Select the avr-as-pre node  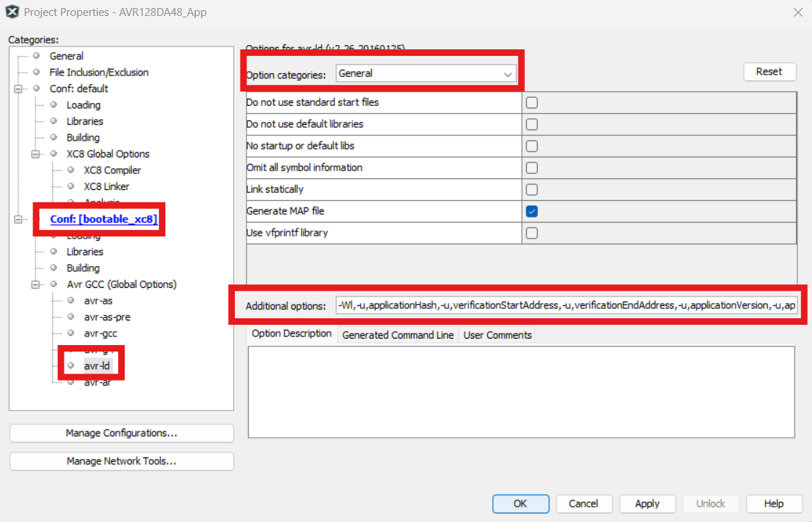coord(107,317)
